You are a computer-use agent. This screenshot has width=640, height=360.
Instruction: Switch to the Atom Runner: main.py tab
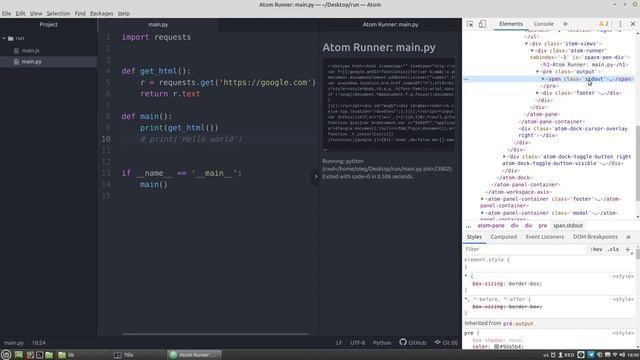point(390,24)
